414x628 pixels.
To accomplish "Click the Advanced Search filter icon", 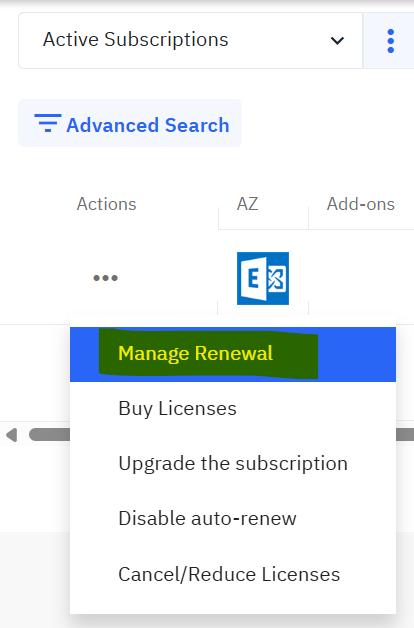I will (48, 123).
